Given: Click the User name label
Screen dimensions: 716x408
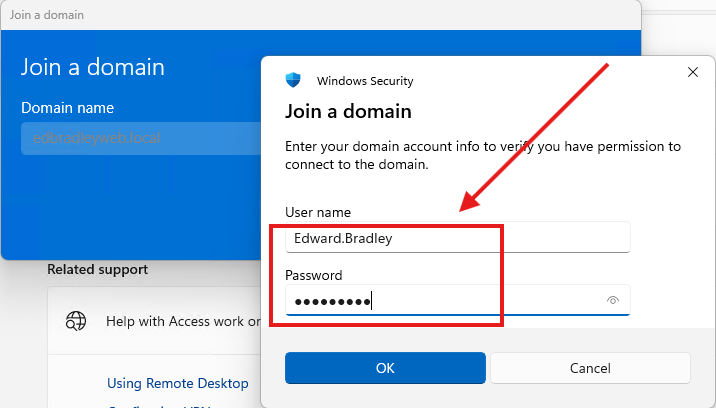Looking at the screenshot, I should tap(318, 212).
